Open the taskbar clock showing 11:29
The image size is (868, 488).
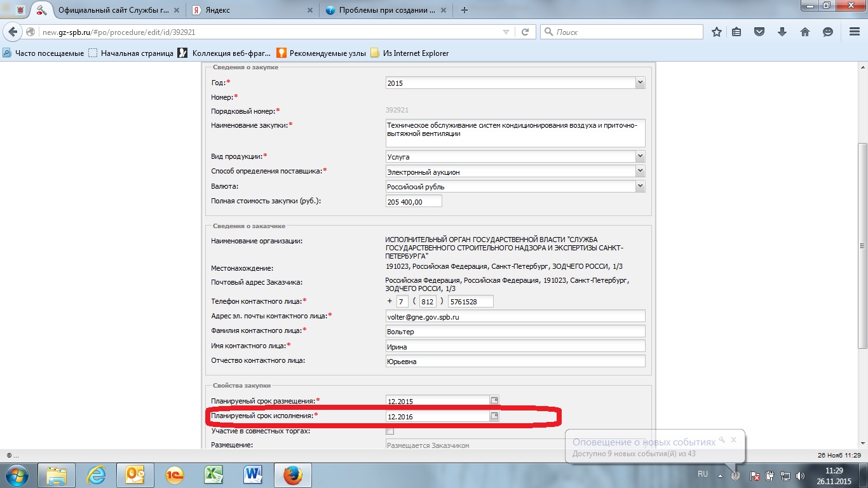[833, 475]
